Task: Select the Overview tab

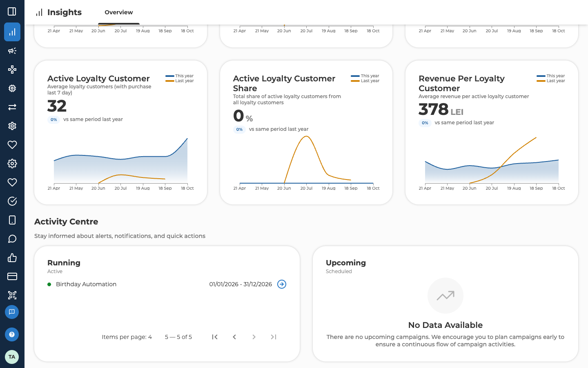Action: click(119, 12)
